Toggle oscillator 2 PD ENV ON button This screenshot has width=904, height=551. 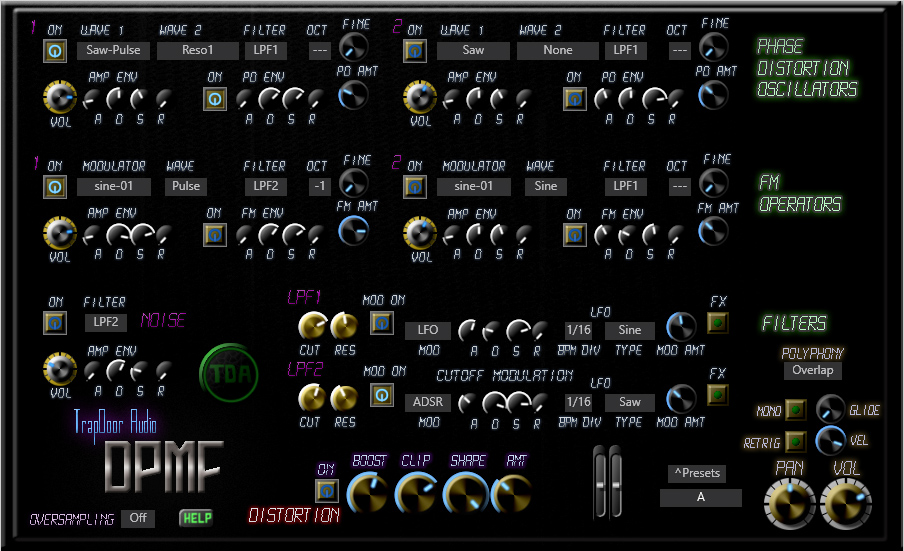pyautogui.click(x=574, y=99)
